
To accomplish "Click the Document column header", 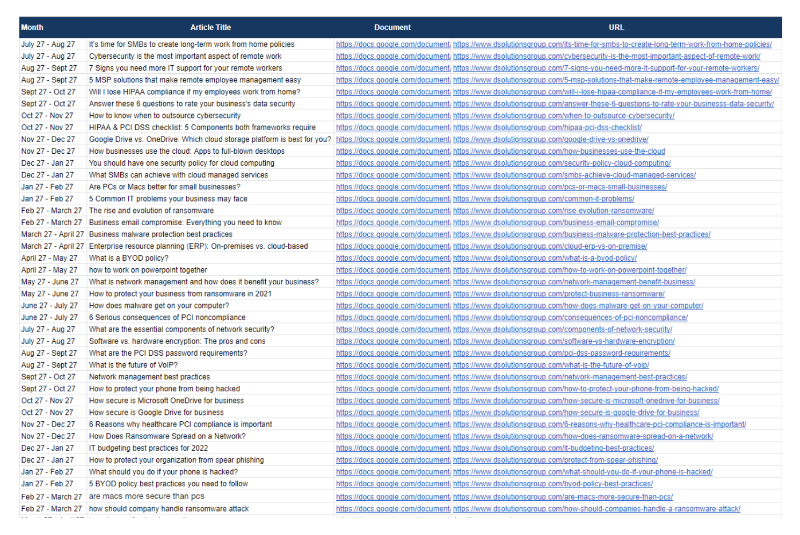I will click(392, 28).
